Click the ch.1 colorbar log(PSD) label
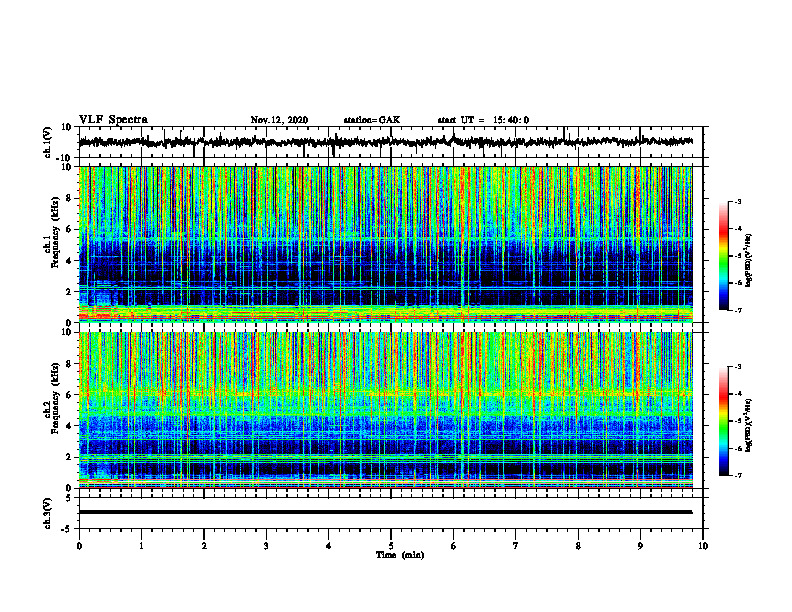The image size is (792, 612). 749,260
